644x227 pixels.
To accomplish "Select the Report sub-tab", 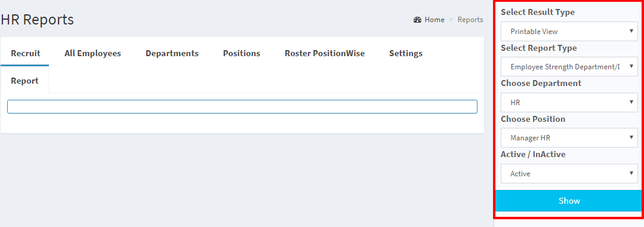I will [x=24, y=81].
